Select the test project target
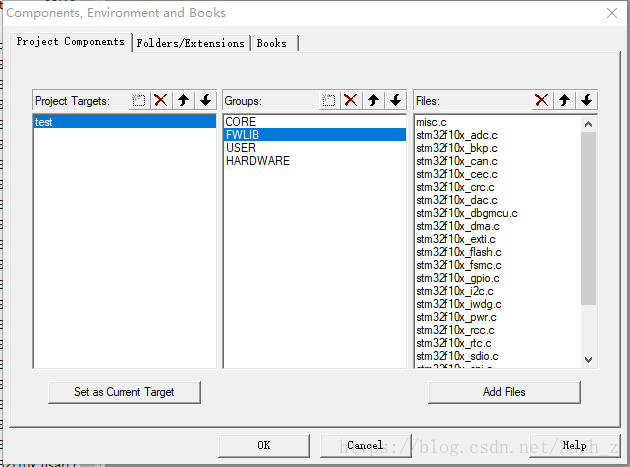The height and width of the screenshot is (467, 630). 125,122
